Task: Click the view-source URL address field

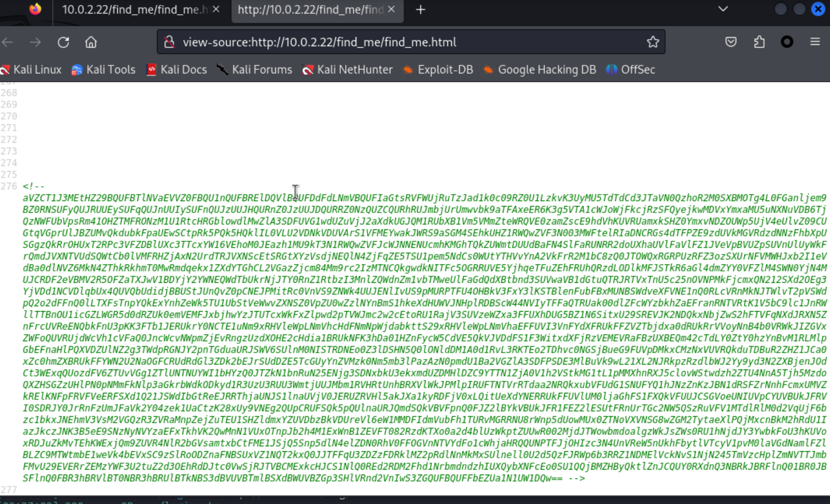Action: point(411,42)
